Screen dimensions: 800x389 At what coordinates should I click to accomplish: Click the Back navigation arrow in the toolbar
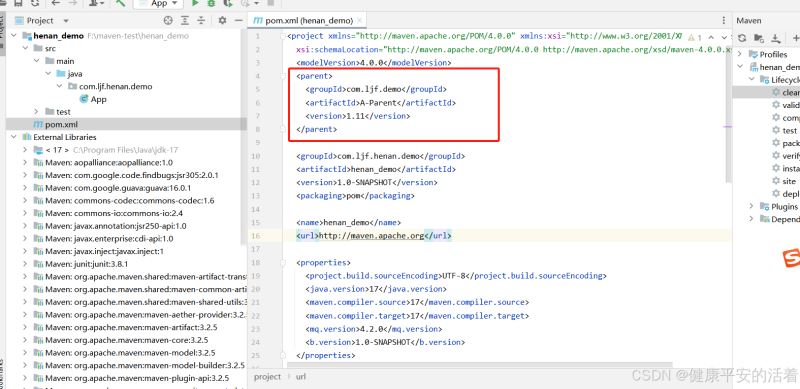(x=56, y=3)
